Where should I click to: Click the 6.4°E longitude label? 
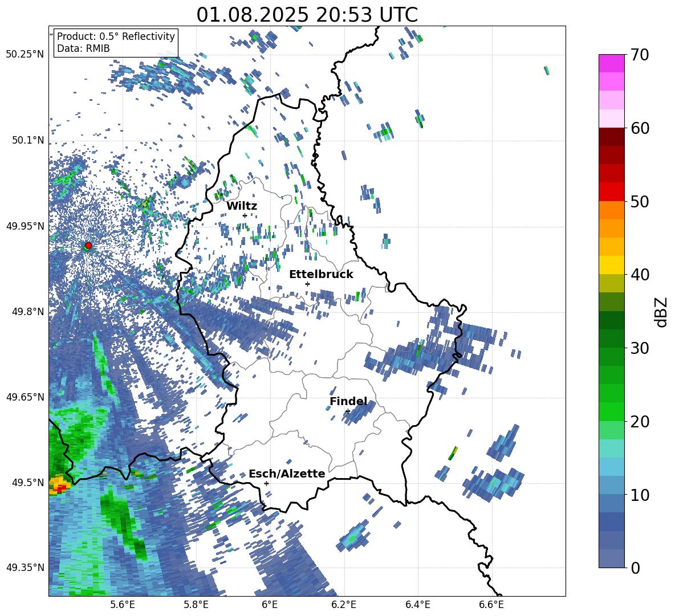[x=417, y=605]
